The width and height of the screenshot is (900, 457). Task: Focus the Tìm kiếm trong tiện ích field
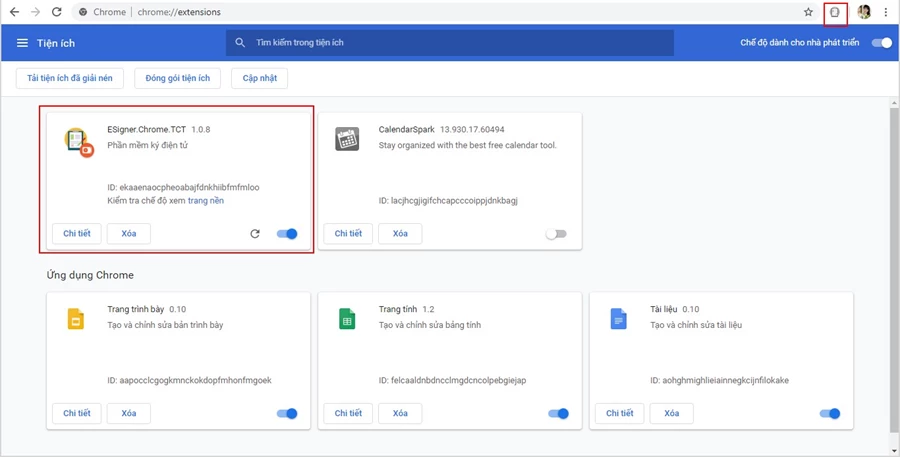pyautogui.click(x=449, y=42)
